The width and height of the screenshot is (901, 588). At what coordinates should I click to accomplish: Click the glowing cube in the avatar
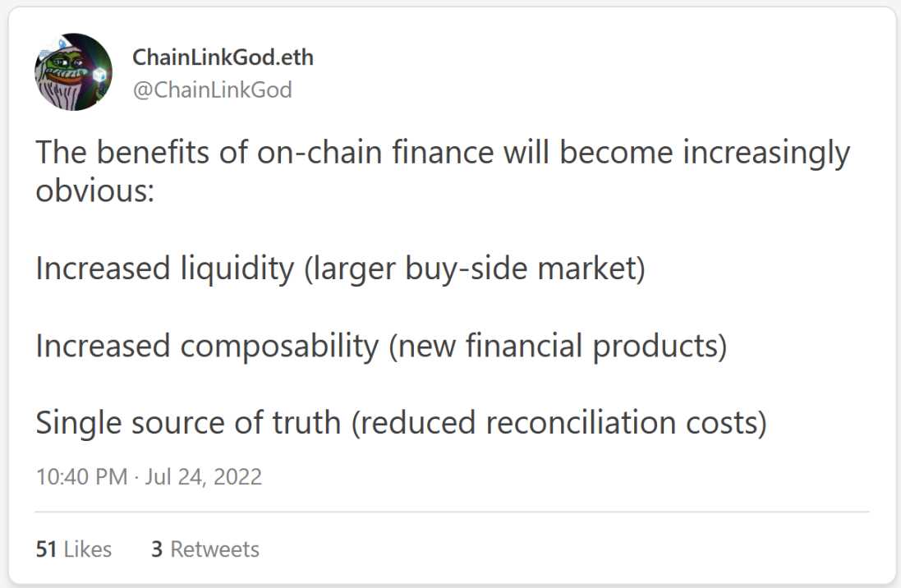100,76
